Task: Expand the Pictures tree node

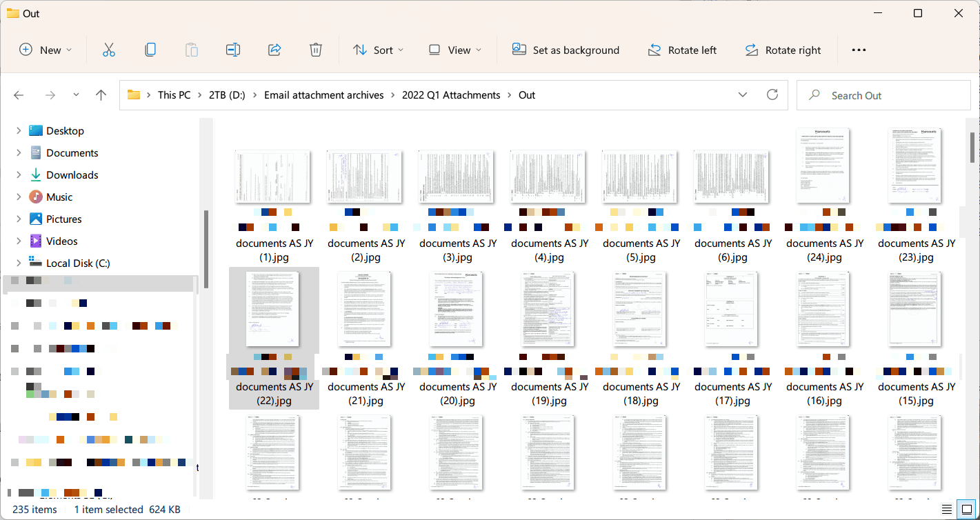Action: [19, 219]
